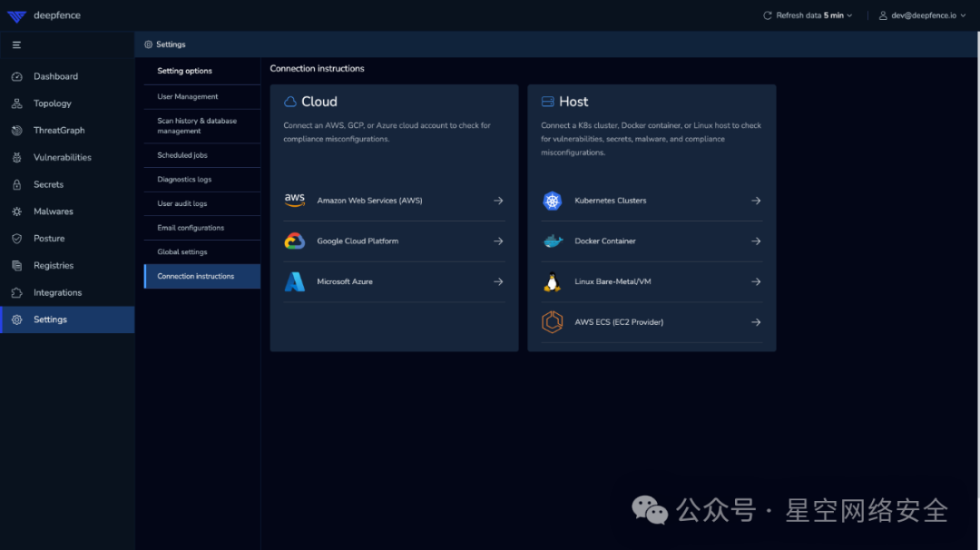Open the dev@deepfence.io account dropdown
Viewport: 980px width, 550px height.
click(x=923, y=15)
